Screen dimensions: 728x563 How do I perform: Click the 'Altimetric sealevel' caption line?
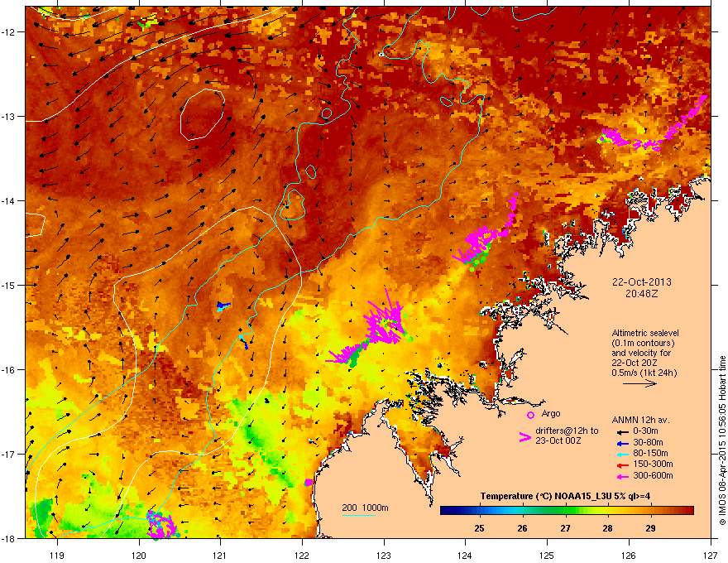[645, 333]
